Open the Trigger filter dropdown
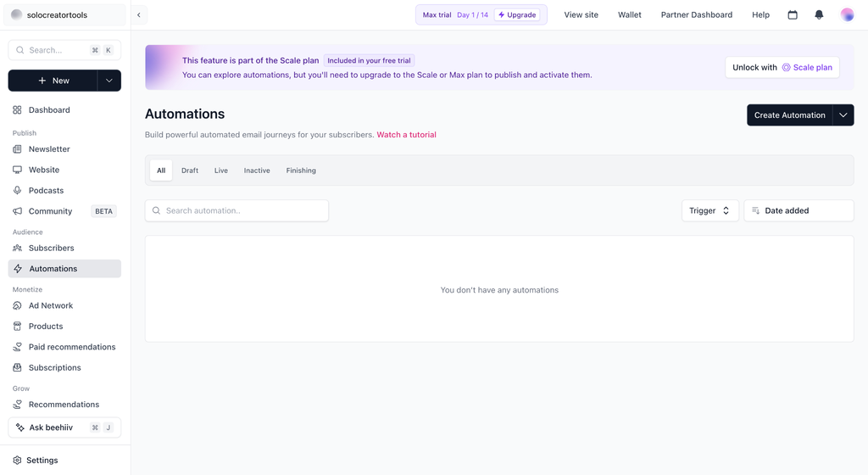This screenshot has height=475, width=868. [x=710, y=210]
